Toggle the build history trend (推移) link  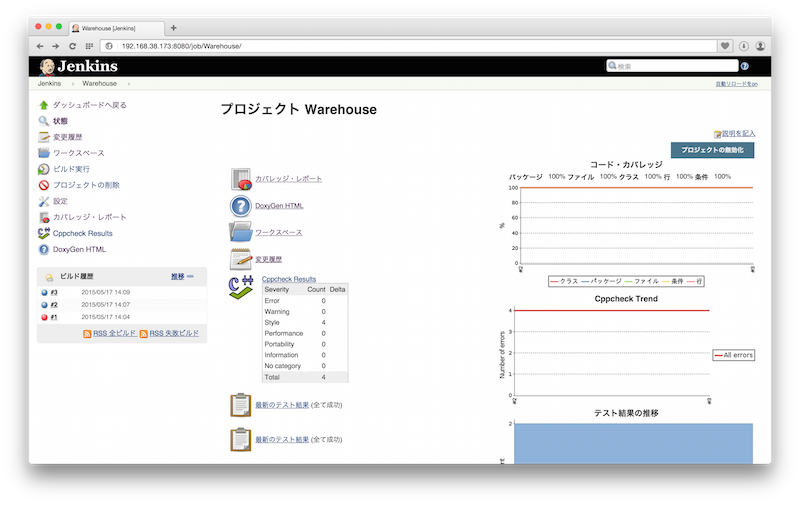(181, 275)
